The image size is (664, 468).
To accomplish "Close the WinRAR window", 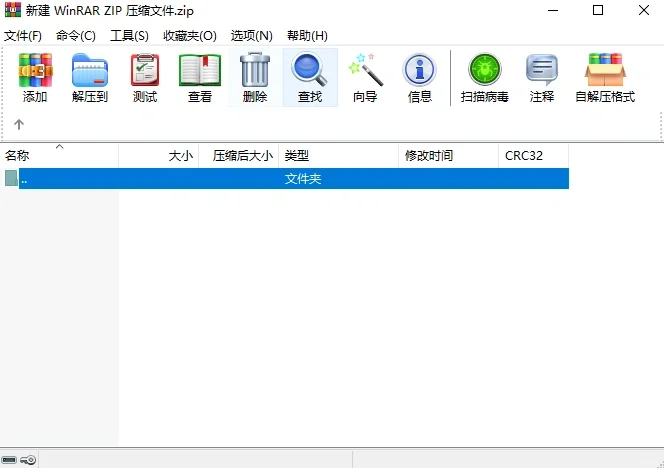I will [644, 10].
